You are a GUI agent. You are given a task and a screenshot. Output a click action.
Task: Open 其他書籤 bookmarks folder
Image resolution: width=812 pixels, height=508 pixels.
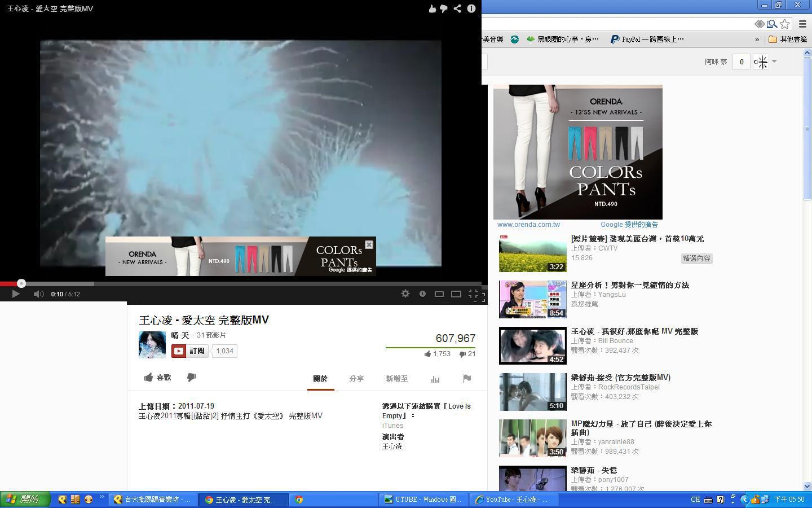point(788,40)
